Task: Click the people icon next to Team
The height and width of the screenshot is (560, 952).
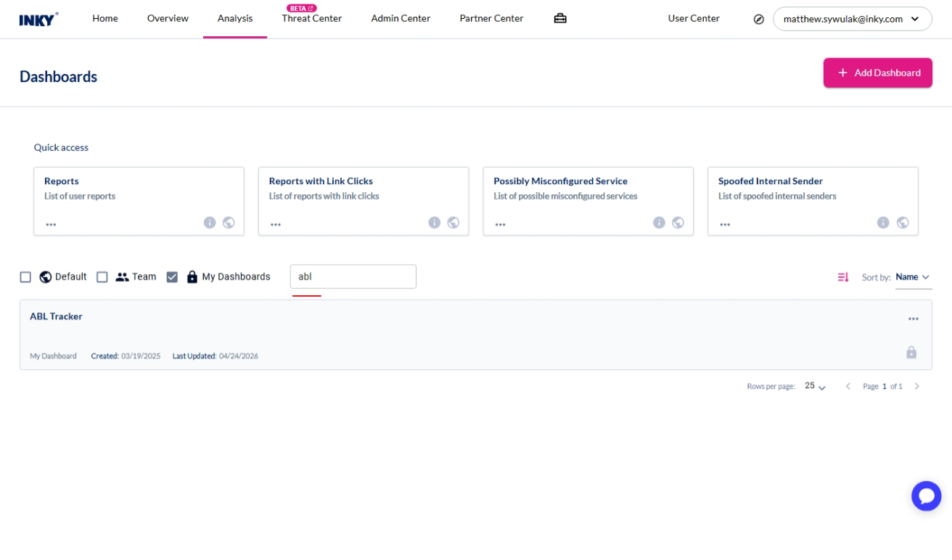Action: coord(122,277)
